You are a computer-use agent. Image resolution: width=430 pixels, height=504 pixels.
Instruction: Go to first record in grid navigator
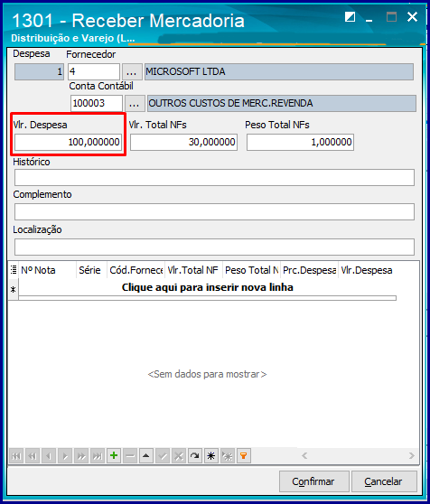[x=16, y=455]
